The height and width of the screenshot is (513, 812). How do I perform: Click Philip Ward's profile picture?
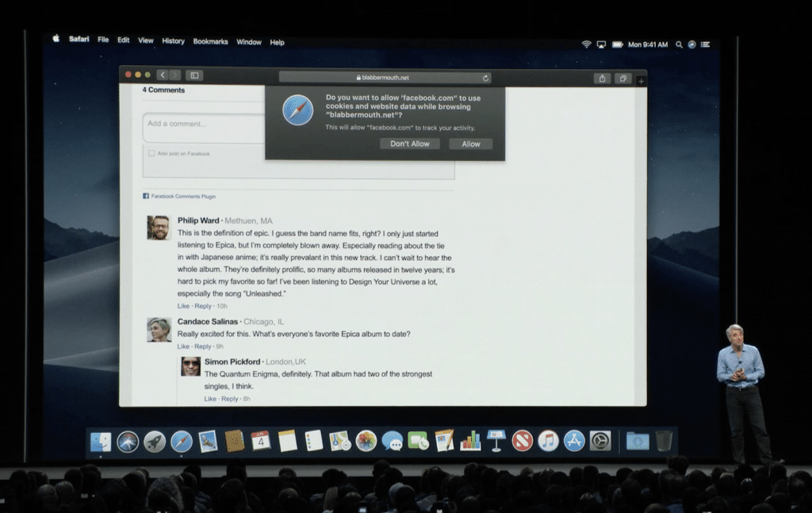(159, 228)
